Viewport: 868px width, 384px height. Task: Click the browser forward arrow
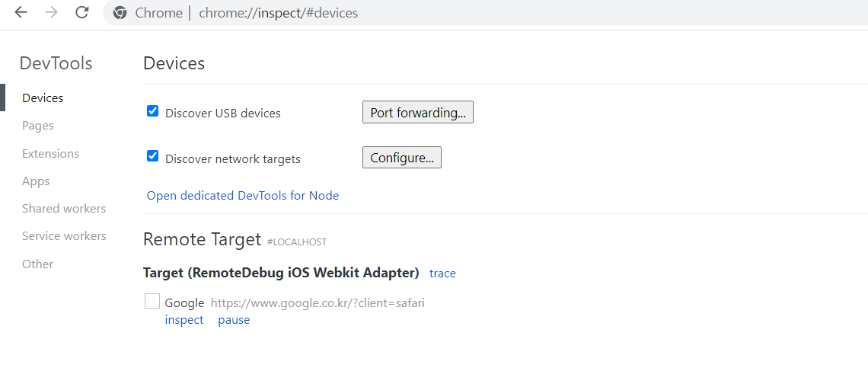52,13
